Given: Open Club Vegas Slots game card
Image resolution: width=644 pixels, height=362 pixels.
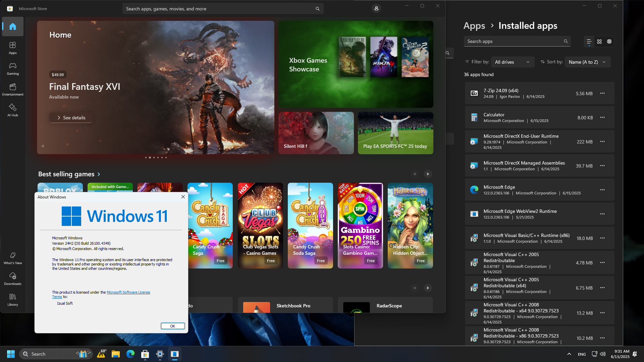Looking at the screenshot, I should tap(260, 226).
